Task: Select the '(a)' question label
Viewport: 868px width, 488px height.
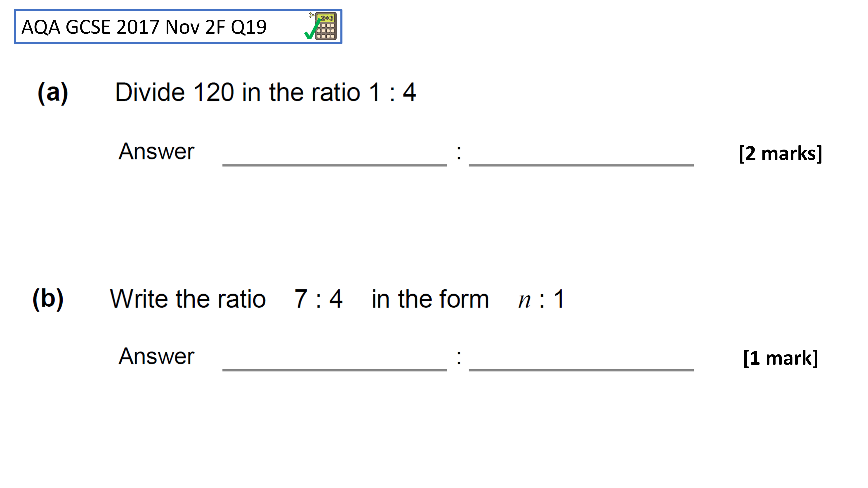Action: [53, 93]
